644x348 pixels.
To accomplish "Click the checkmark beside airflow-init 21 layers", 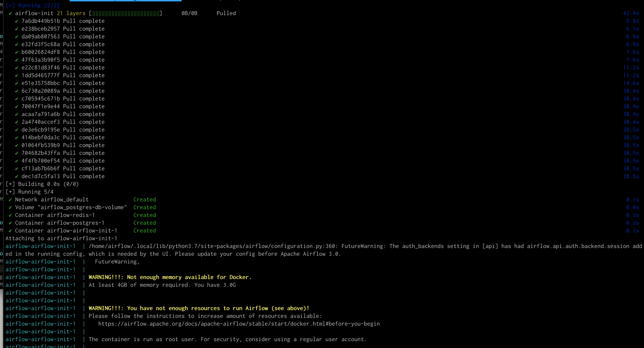I will 10,13.
